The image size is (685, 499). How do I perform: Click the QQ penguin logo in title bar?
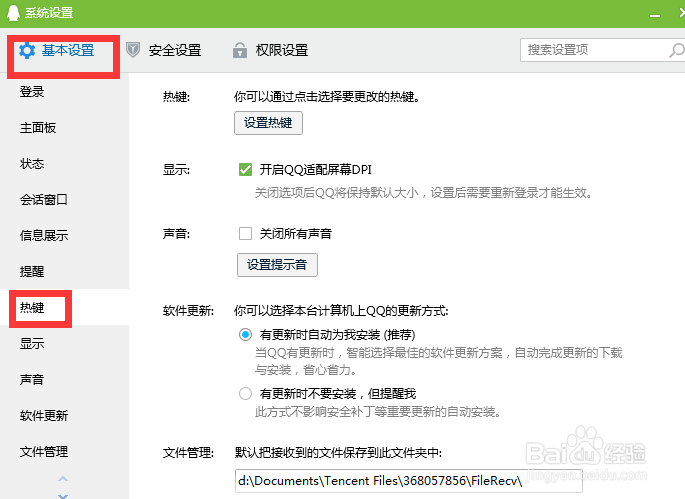(13, 12)
